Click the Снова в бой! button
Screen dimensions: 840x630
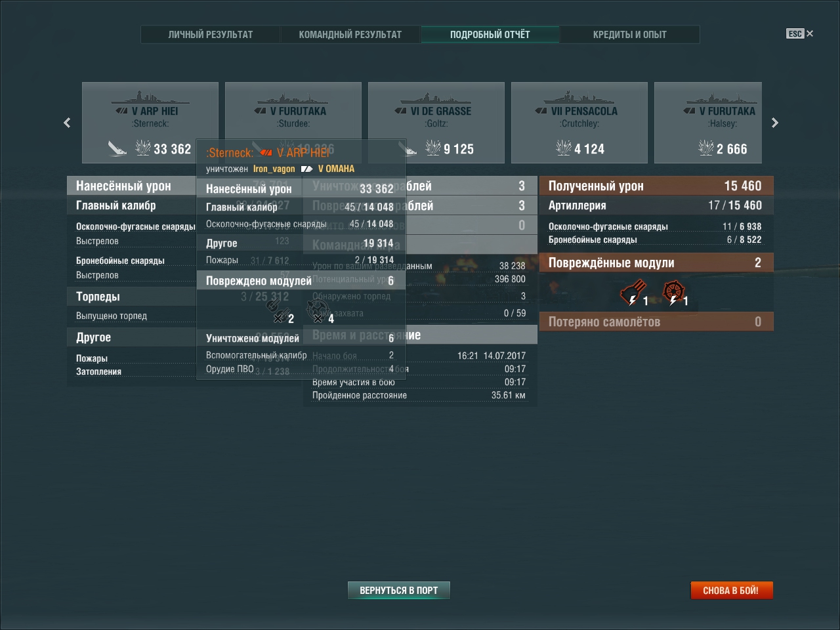click(x=732, y=591)
